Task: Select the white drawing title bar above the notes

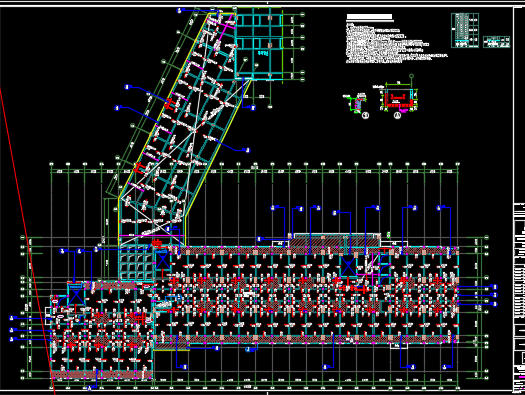Action: click(369, 17)
